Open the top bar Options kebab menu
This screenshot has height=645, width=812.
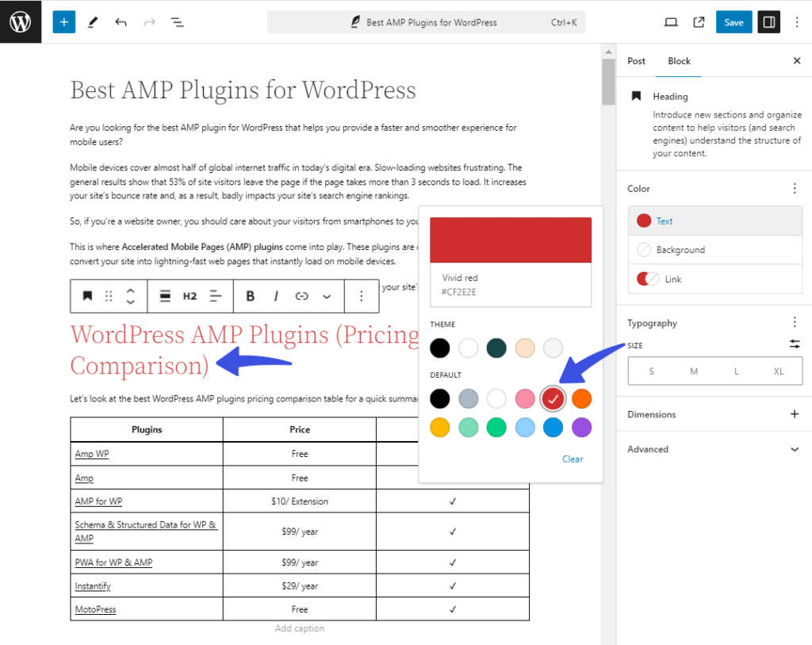pos(797,22)
